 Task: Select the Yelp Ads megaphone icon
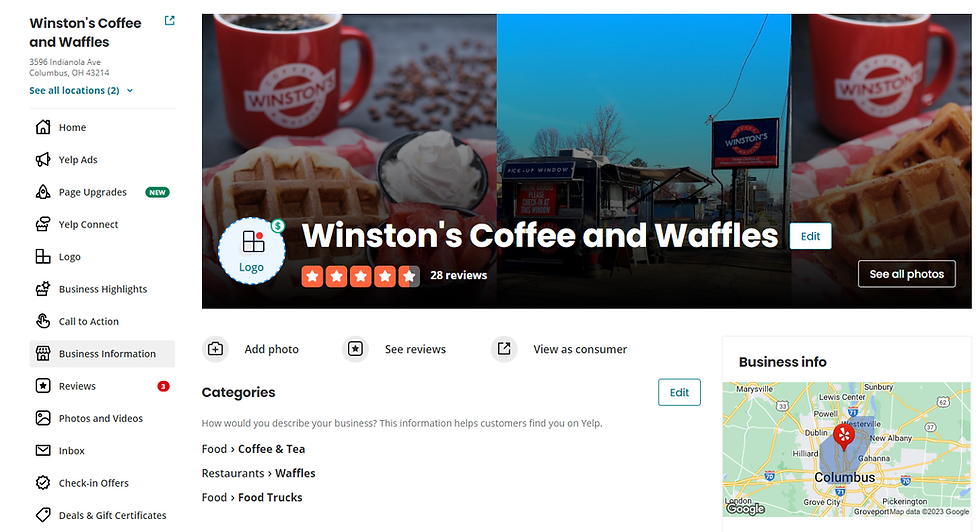(42, 159)
